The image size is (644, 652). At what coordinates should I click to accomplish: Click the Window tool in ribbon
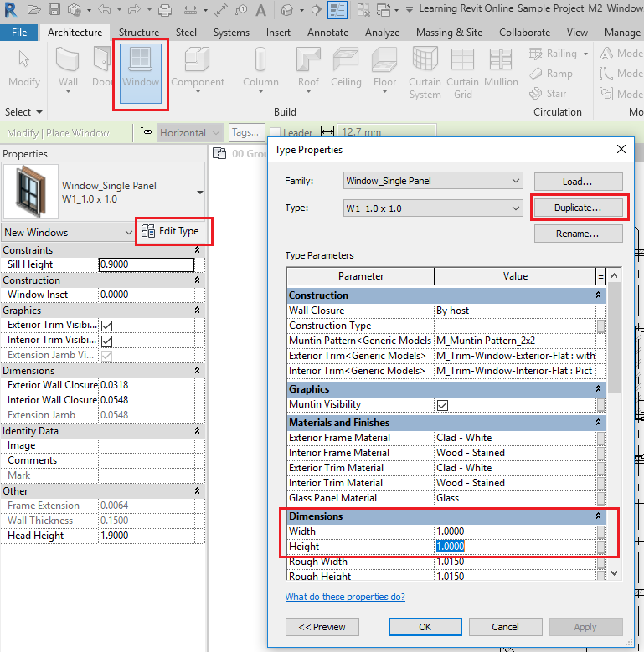point(140,67)
